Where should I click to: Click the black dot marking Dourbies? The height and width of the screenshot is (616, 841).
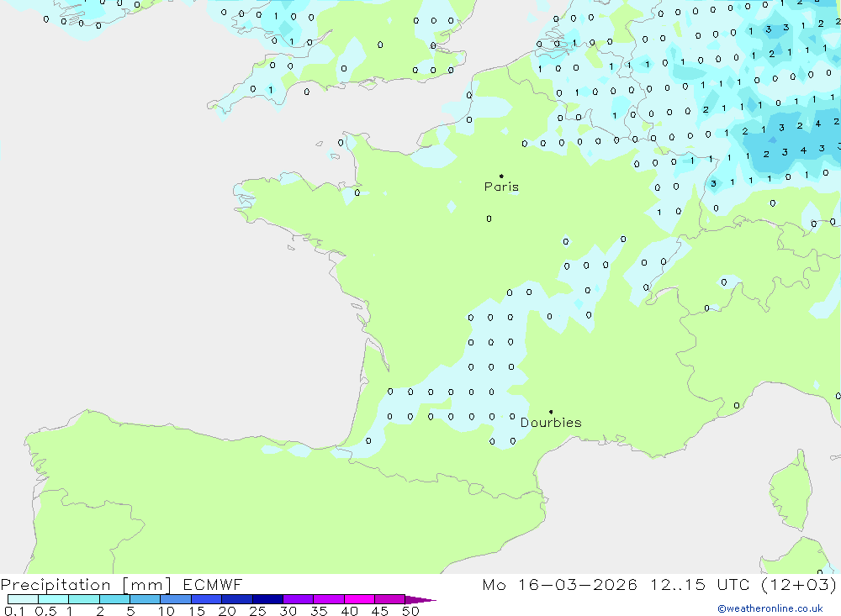point(551,412)
